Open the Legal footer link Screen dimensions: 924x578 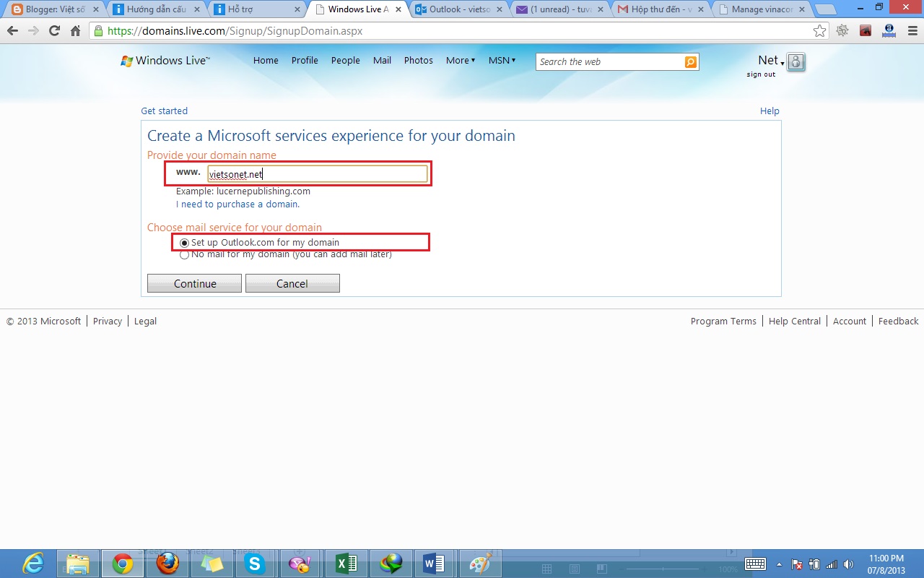[145, 322]
